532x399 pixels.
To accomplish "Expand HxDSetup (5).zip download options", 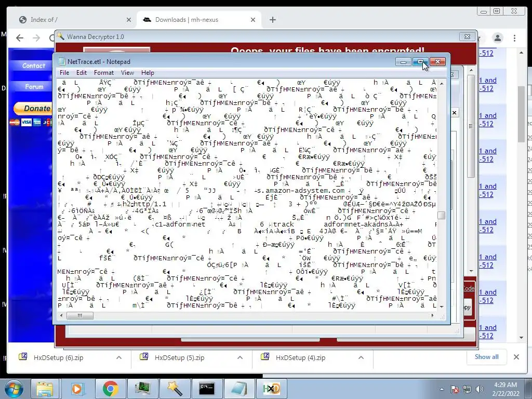I will click(x=240, y=357).
